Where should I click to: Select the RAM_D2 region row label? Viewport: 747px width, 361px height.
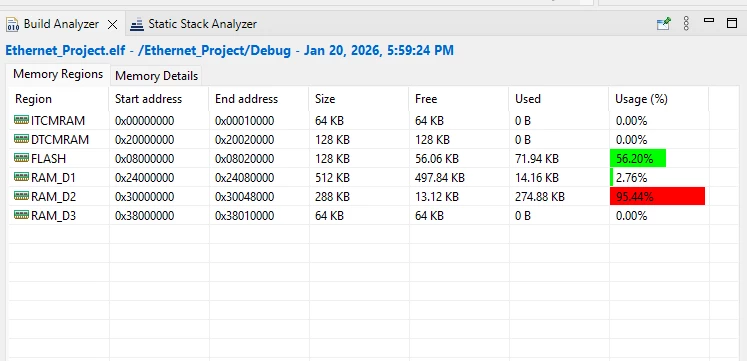coord(53,197)
